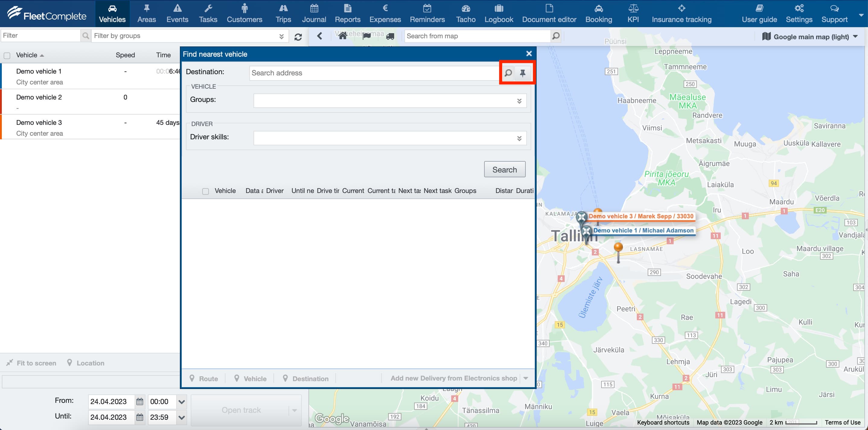Switch to the Areas tab
Image resolution: width=868 pixels, height=430 pixels.
[147, 14]
